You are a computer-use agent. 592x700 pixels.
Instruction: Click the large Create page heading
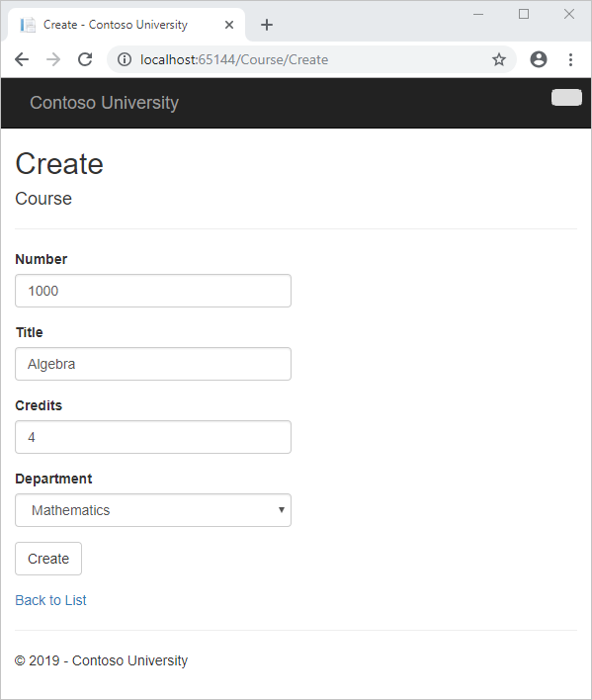point(59,164)
